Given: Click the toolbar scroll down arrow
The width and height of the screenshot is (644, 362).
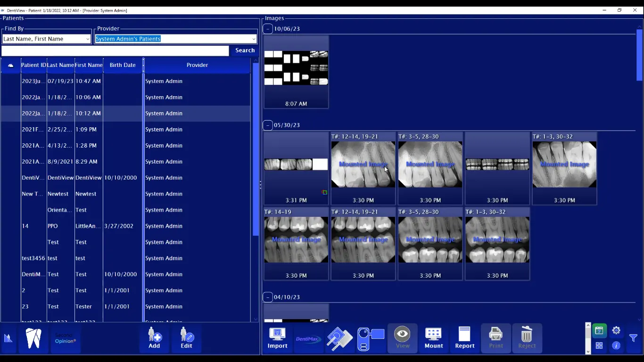Looking at the screenshot, I should click(587, 351).
